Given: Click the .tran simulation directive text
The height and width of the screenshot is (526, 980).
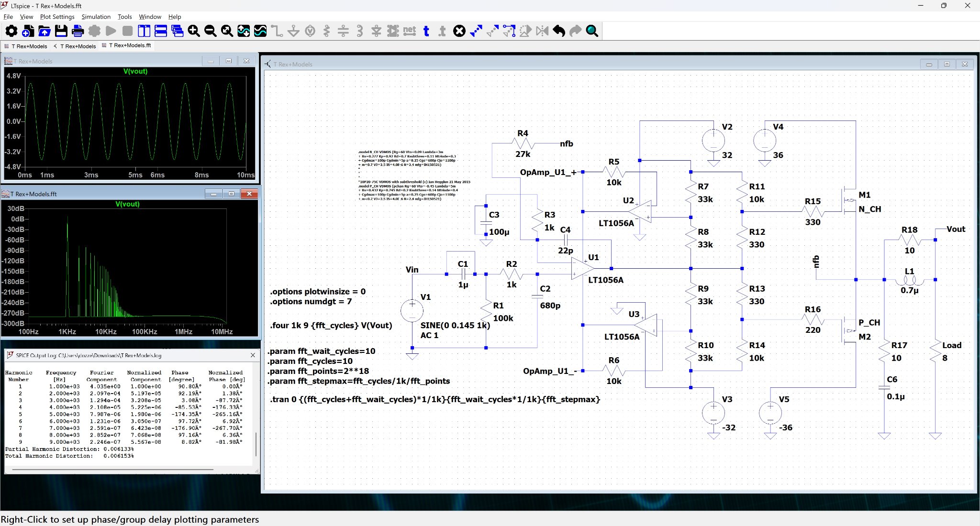Looking at the screenshot, I should point(435,399).
